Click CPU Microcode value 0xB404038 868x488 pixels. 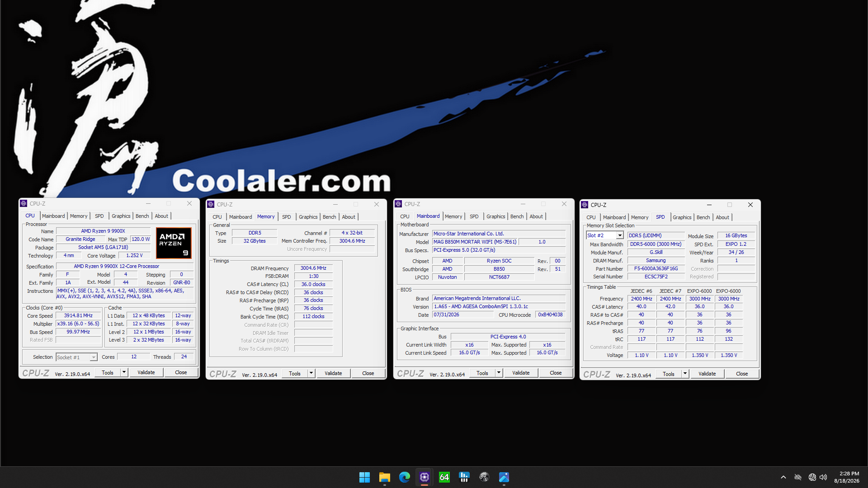(x=550, y=315)
